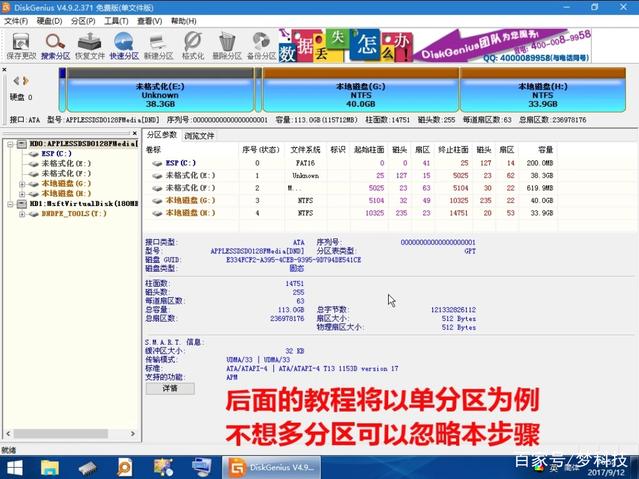
Task: Select local disk (G:) row in partition table
Action: 350,201
